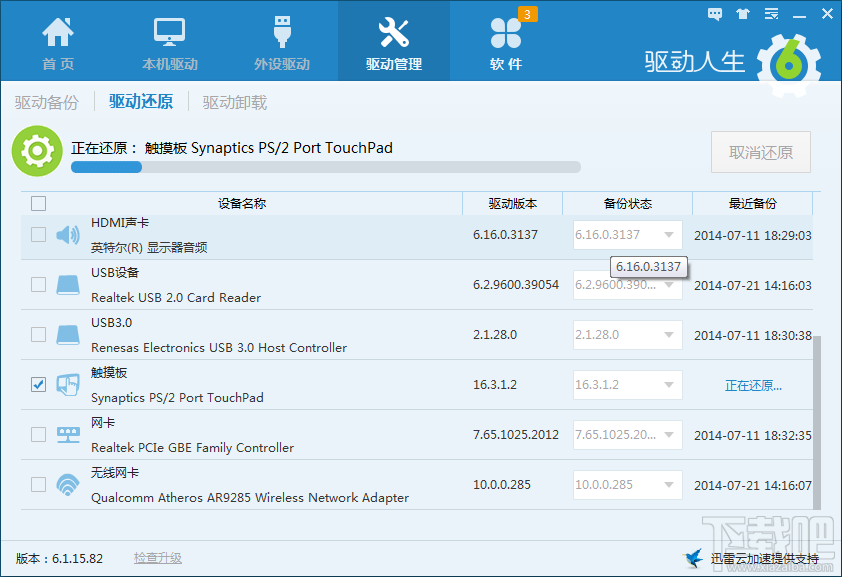Click backup date 2014-07-11 18:29:03

coord(753,236)
